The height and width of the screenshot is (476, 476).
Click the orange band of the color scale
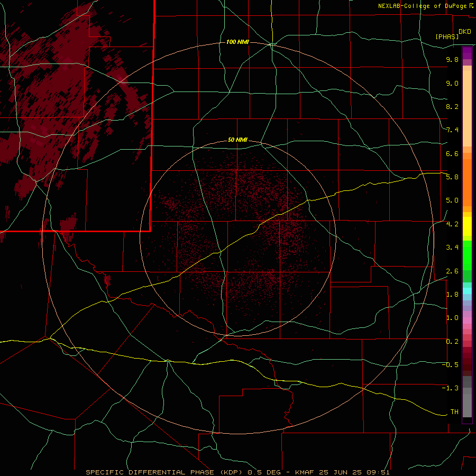point(467,183)
